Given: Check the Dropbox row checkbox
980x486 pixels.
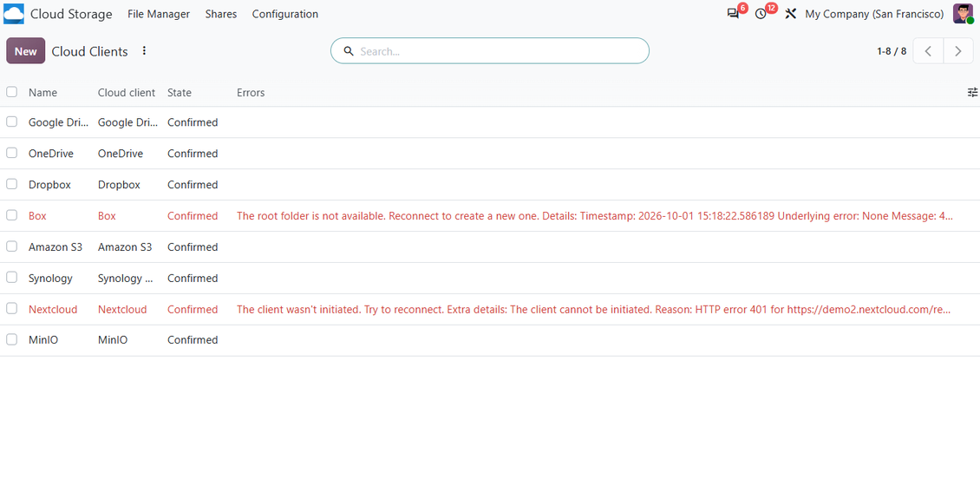Looking at the screenshot, I should tap(12, 184).
